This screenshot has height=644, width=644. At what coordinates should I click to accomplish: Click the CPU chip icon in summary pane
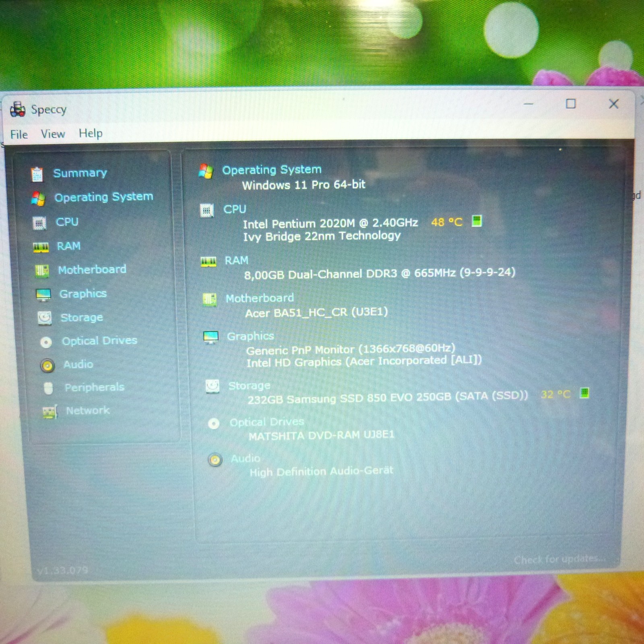click(x=207, y=210)
